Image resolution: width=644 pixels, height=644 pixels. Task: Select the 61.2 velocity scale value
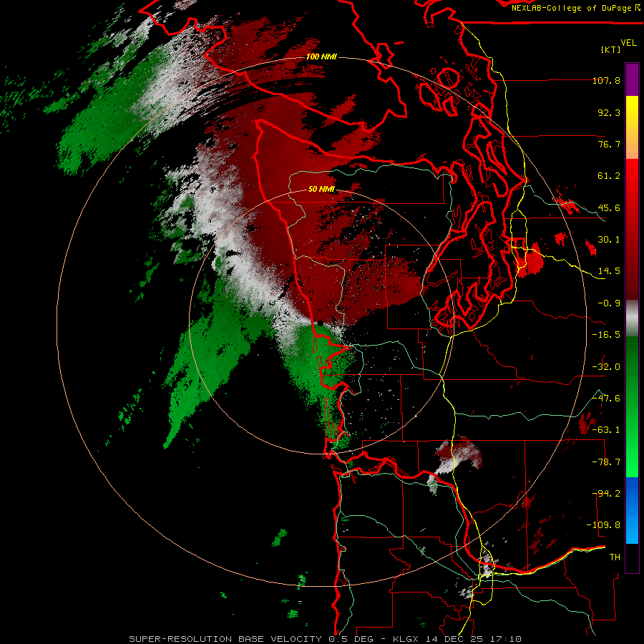pyautogui.click(x=609, y=176)
